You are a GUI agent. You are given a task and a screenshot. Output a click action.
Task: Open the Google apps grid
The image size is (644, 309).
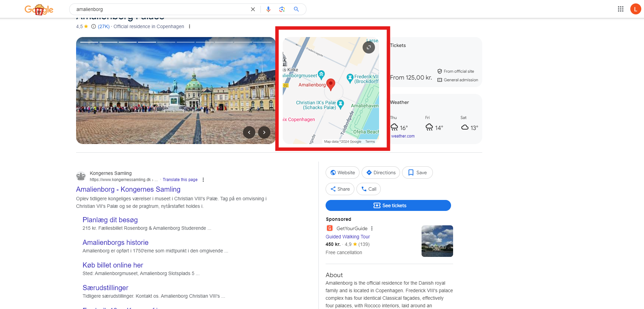[620, 9]
